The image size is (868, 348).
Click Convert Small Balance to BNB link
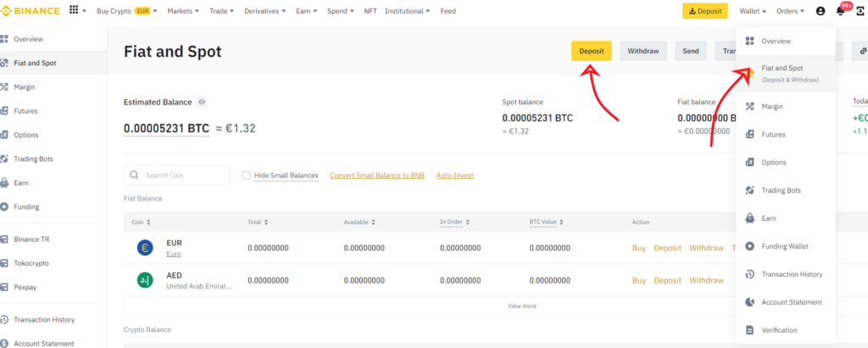coord(377,175)
